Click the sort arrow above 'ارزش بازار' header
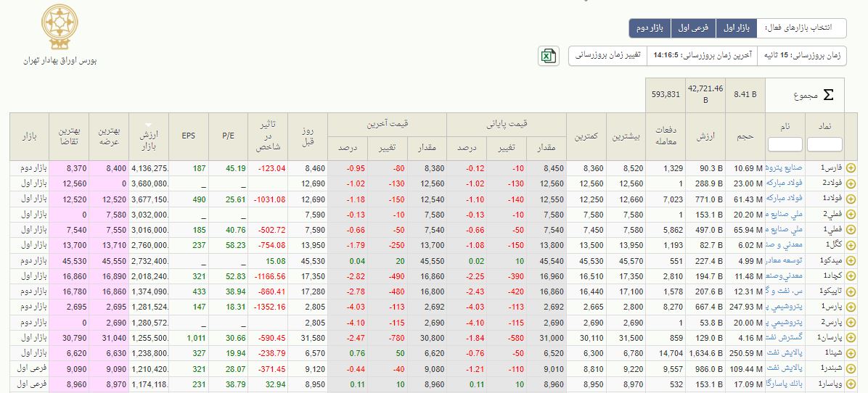Image resolution: width=868 pixels, height=393 pixels. (149, 125)
